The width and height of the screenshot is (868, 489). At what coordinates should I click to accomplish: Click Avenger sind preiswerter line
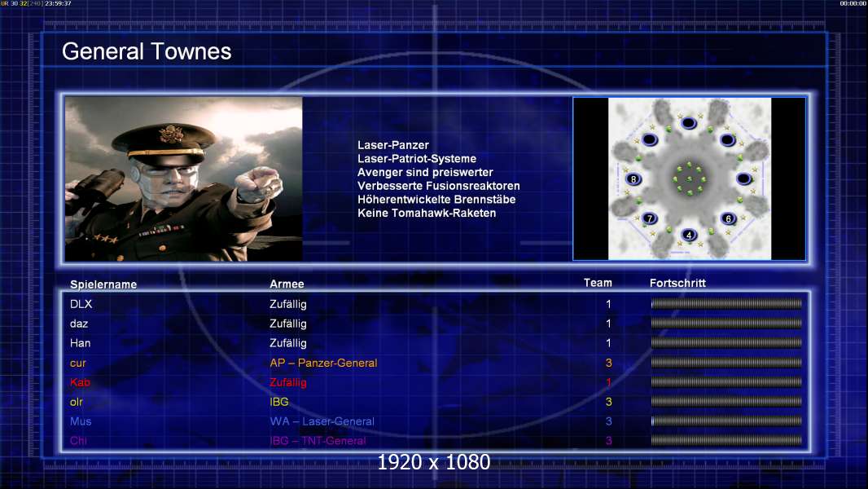[x=425, y=172]
